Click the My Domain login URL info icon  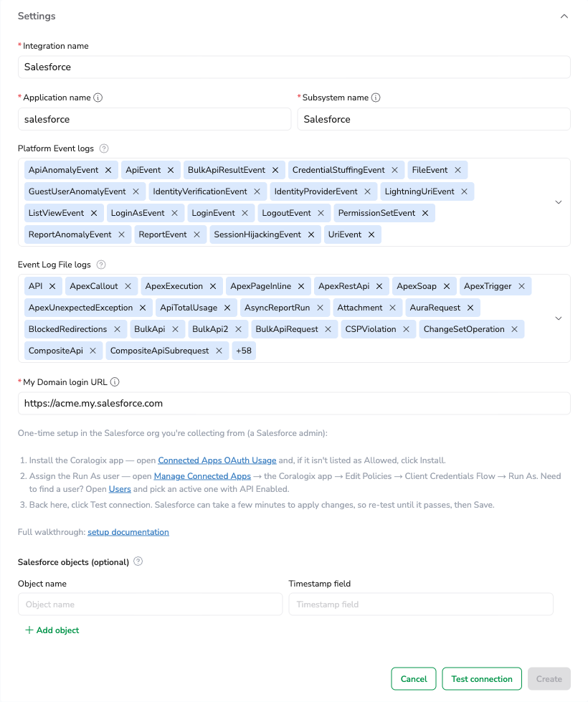tap(115, 382)
